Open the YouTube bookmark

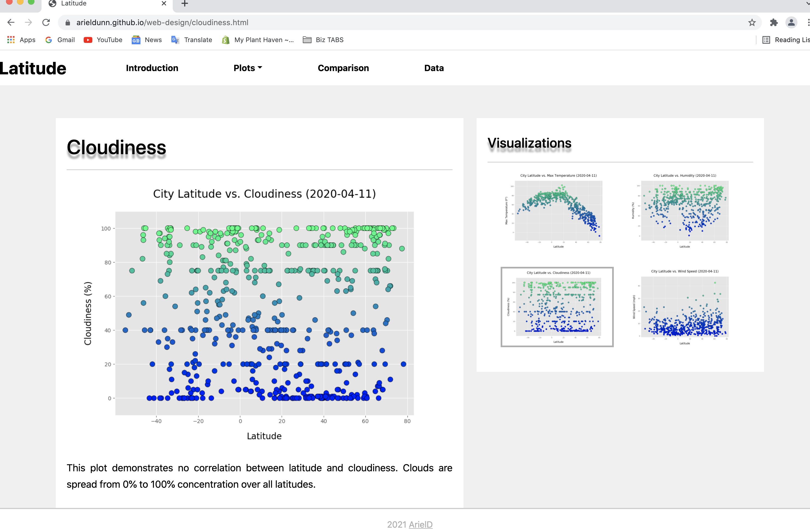tap(103, 39)
